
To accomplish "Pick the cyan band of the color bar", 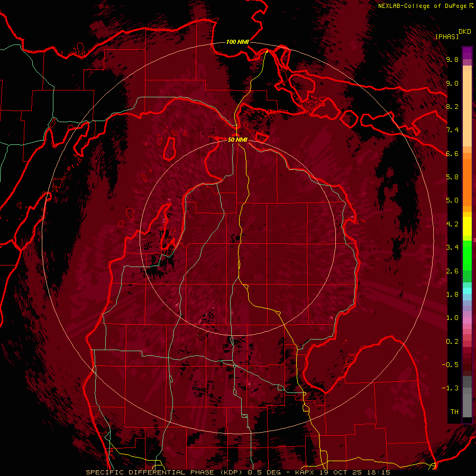I will coord(467,291).
